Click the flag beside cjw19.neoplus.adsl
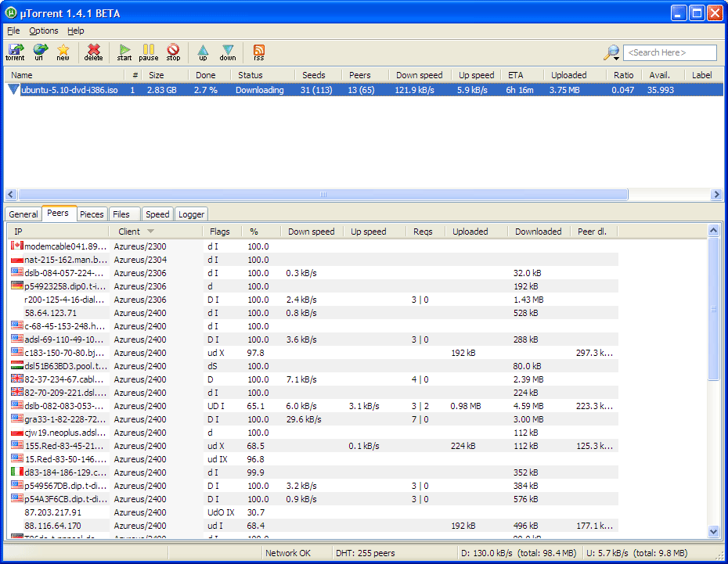The width and height of the screenshot is (728, 564). (x=17, y=432)
